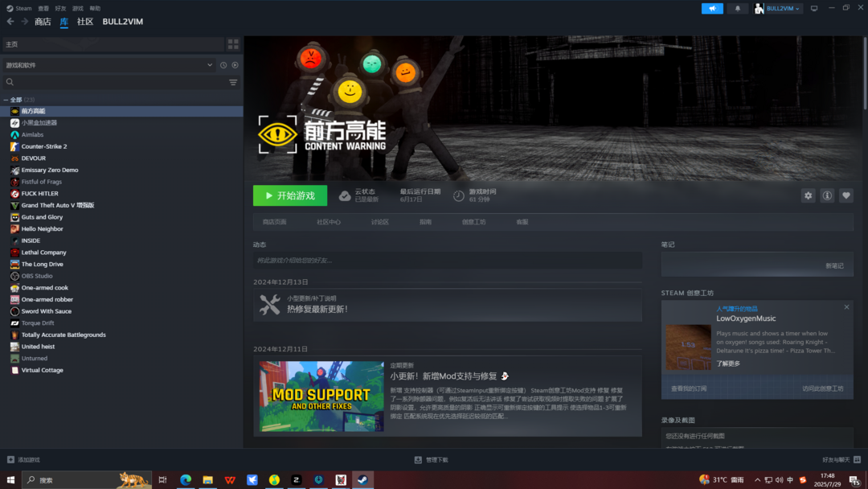Open WPS Office from taskbar
This screenshot has width=868, height=489.
230,479
